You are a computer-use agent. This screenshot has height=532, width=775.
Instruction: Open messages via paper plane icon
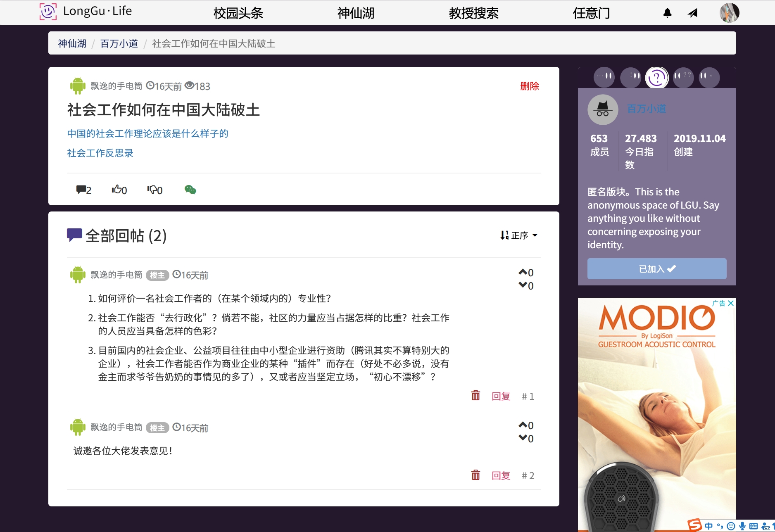coord(693,13)
